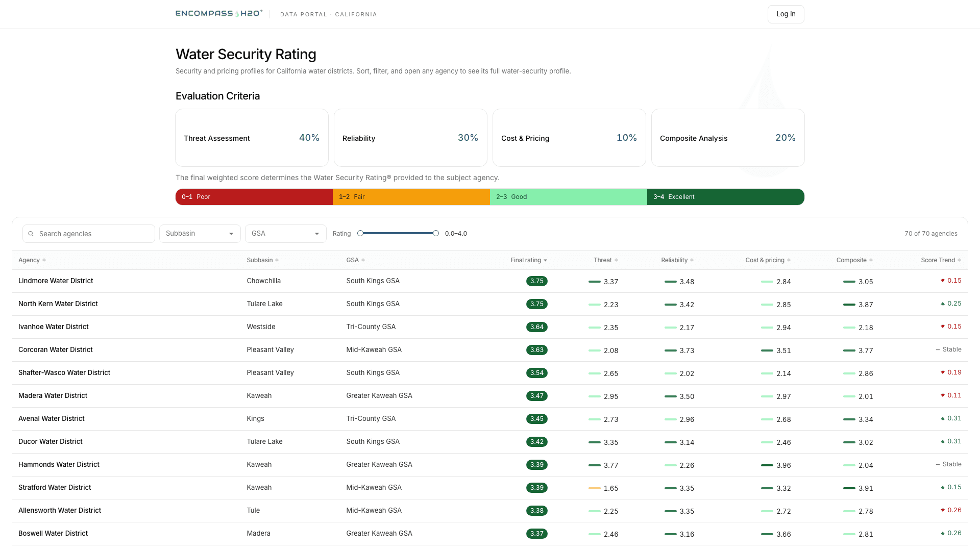Click Reliability column sort arrows
This screenshot has width=980, height=551.
[x=692, y=260]
